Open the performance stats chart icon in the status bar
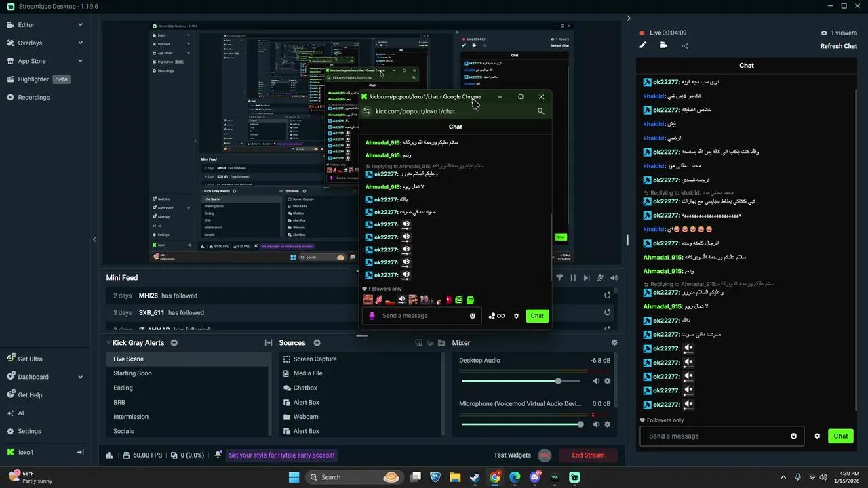The image size is (868, 488). (x=109, y=455)
